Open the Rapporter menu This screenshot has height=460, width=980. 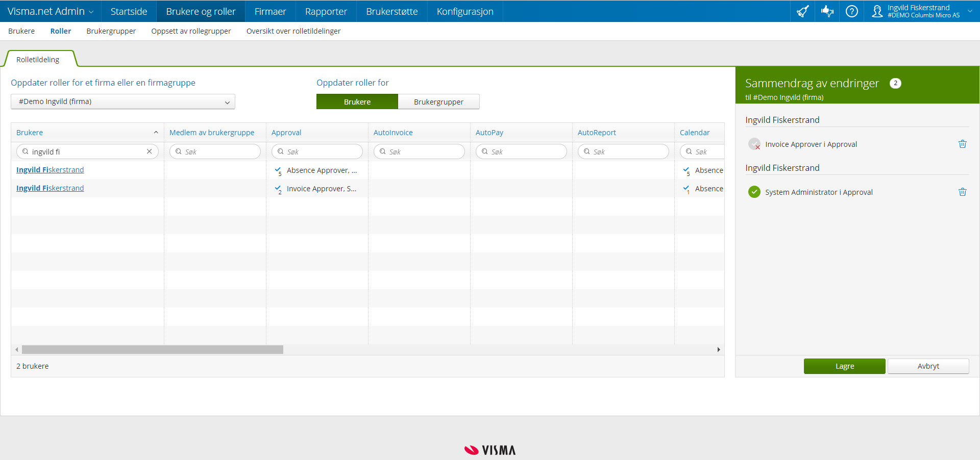pos(326,11)
